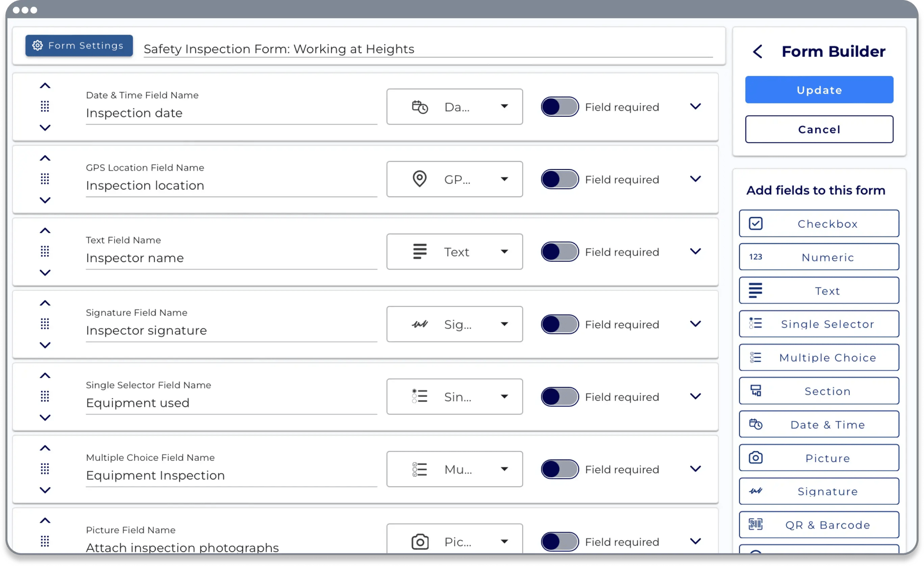Click the QR & Barcode icon in Form Builder
Image resolution: width=924 pixels, height=566 pixels.
click(754, 524)
